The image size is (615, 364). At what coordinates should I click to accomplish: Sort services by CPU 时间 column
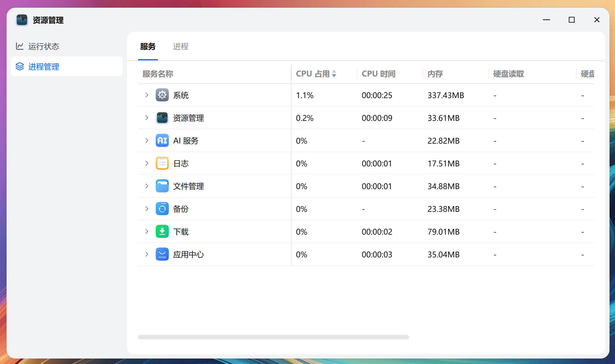[378, 73]
